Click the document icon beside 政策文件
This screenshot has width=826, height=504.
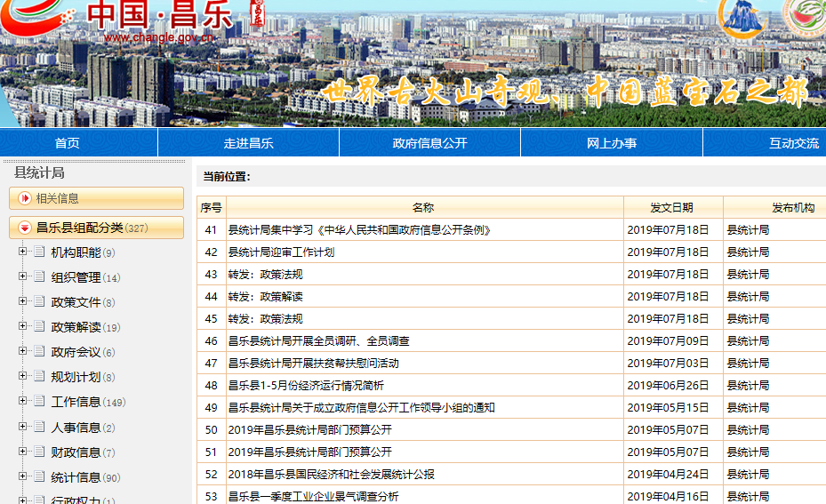tap(39, 302)
